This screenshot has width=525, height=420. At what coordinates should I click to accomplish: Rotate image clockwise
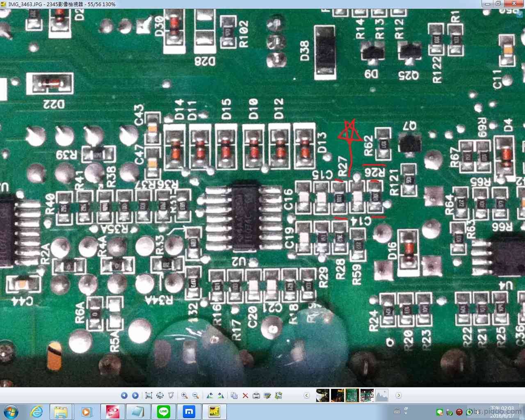(221, 395)
